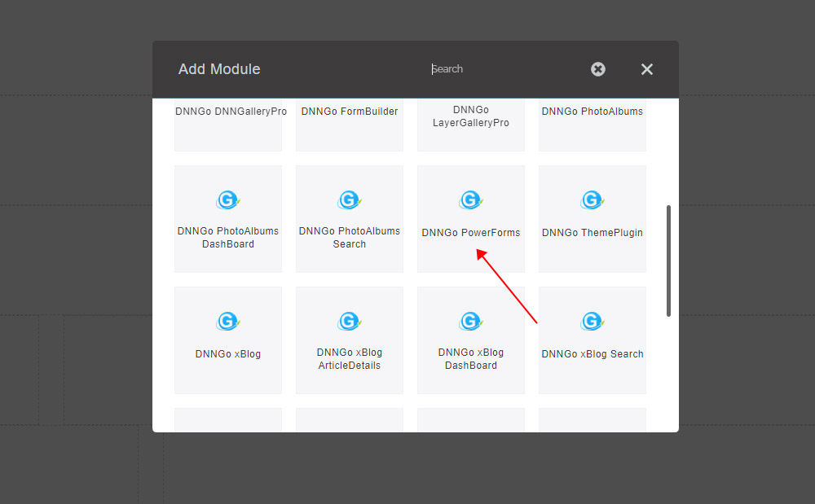Screen dimensions: 815x504
Task: Click the 'DNNGo xBlog ArticleDetails' label
Action: [x=350, y=359]
